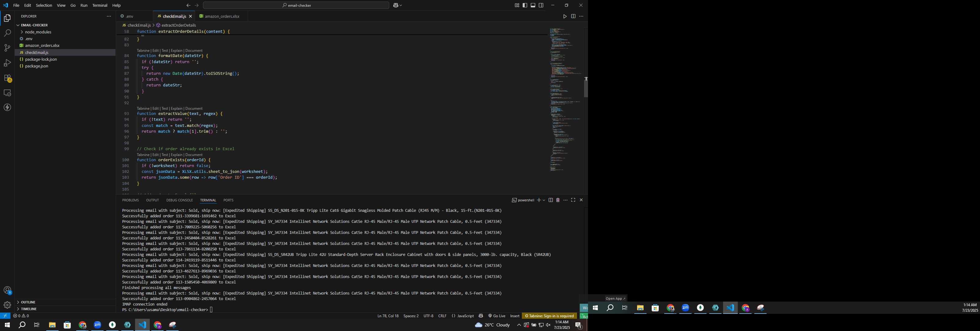The width and height of the screenshot is (980, 331).
Task: Open the Manage gear icon
Action: point(7,305)
